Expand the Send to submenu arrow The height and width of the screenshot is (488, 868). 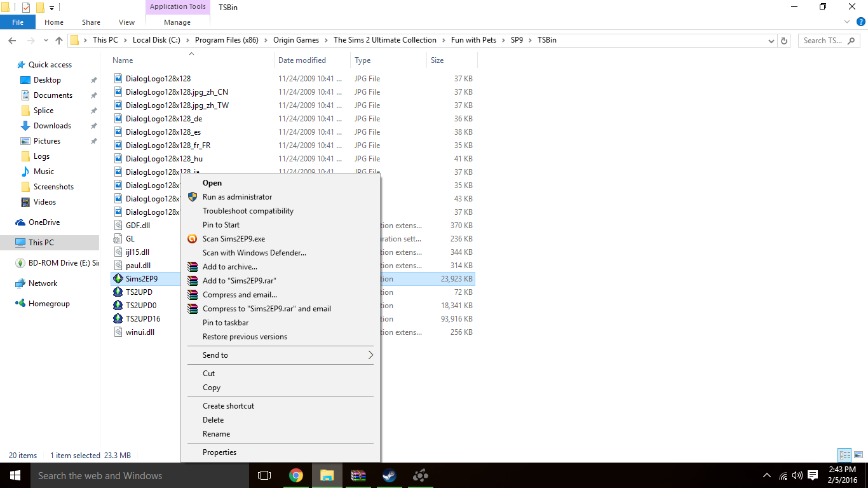tap(370, 355)
